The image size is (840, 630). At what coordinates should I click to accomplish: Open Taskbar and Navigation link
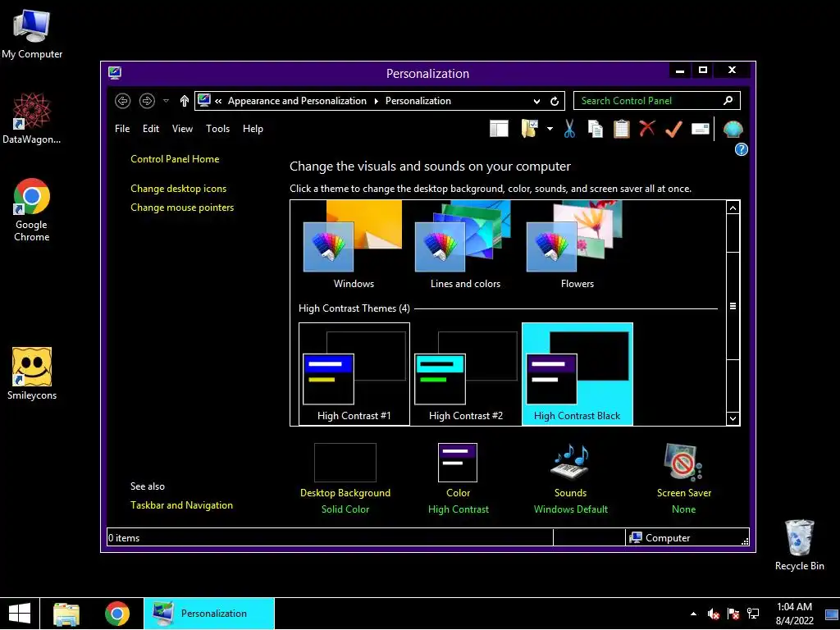tap(181, 505)
